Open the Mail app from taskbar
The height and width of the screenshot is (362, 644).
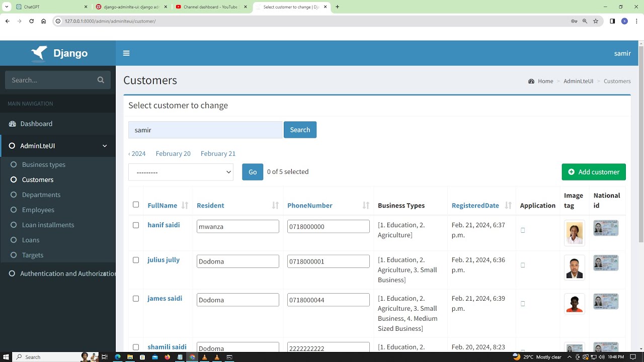point(155,357)
